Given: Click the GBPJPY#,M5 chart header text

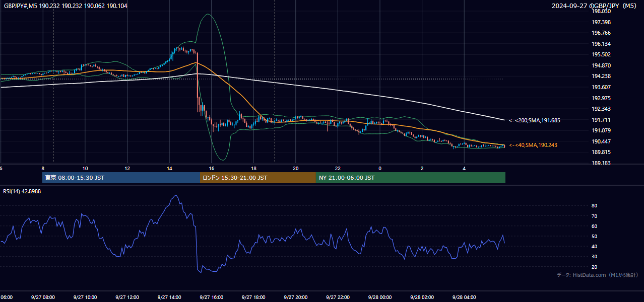Looking at the screenshot, I should coord(66,6).
